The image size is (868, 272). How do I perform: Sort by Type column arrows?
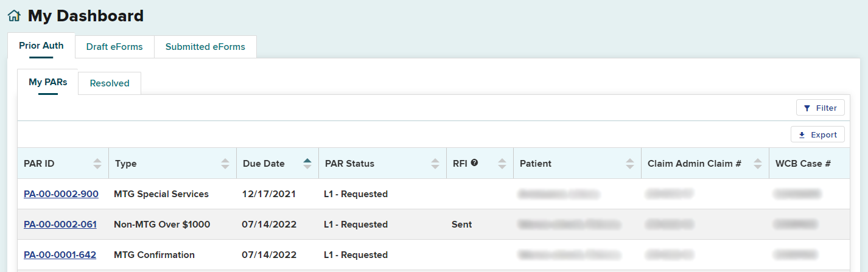click(225, 164)
